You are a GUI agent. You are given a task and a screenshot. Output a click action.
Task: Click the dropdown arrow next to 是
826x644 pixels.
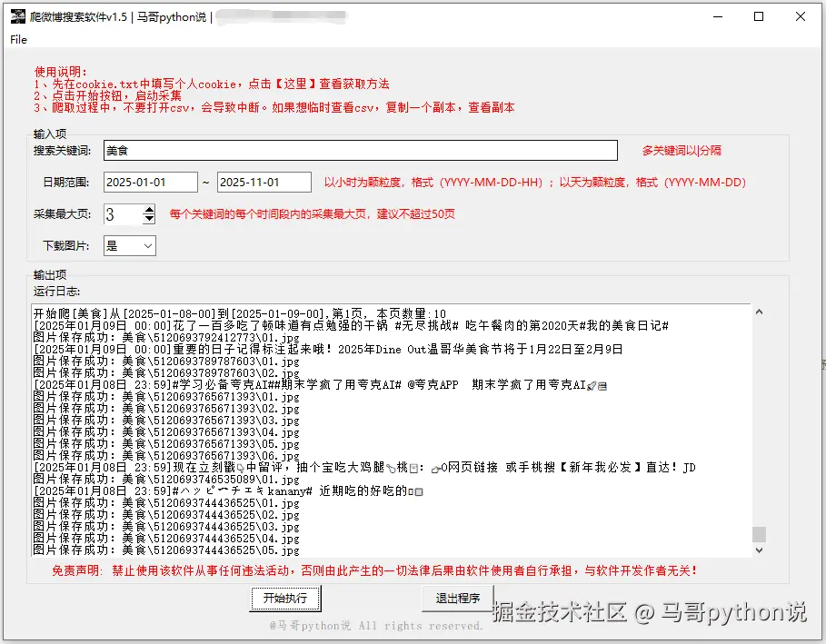(x=148, y=245)
